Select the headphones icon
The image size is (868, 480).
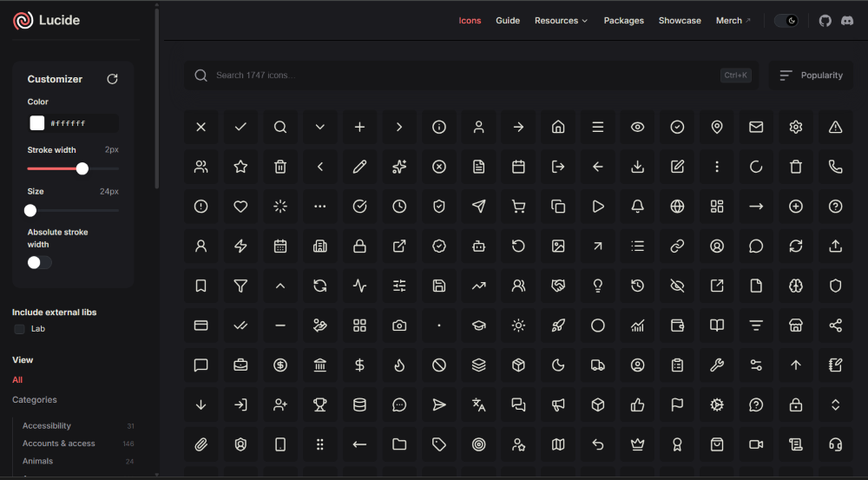click(x=835, y=444)
